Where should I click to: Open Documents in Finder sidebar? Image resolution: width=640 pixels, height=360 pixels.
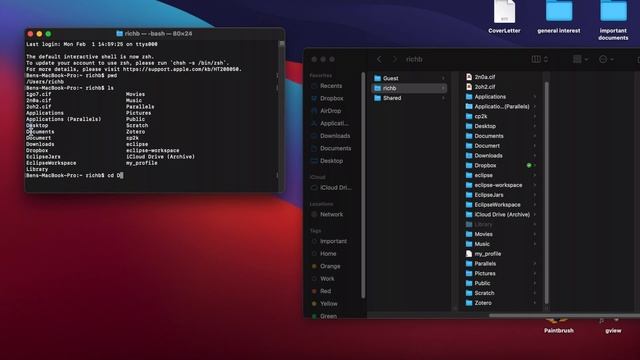point(335,149)
